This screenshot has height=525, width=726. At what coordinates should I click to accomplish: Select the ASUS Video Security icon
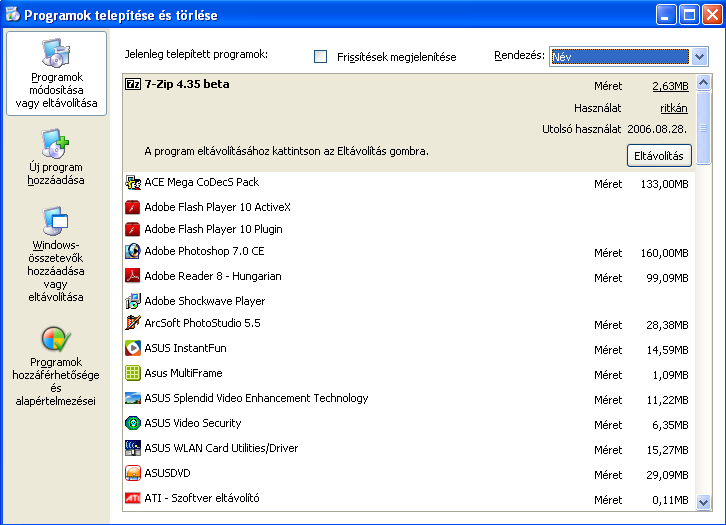pos(132,423)
